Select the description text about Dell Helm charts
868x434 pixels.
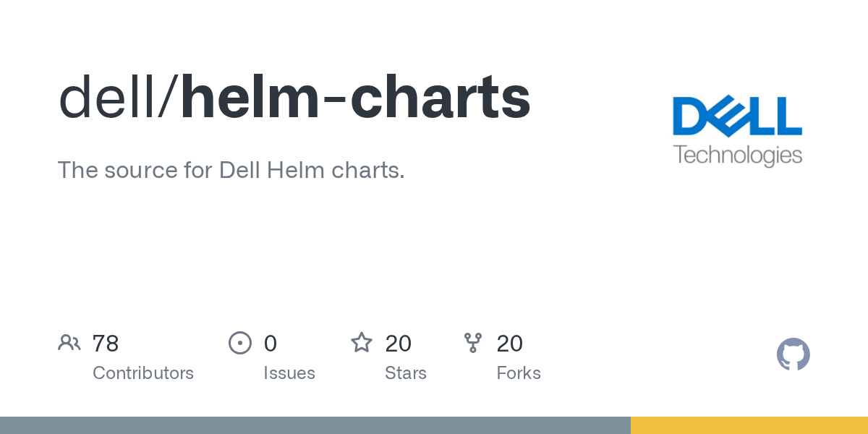(x=231, y=171)
